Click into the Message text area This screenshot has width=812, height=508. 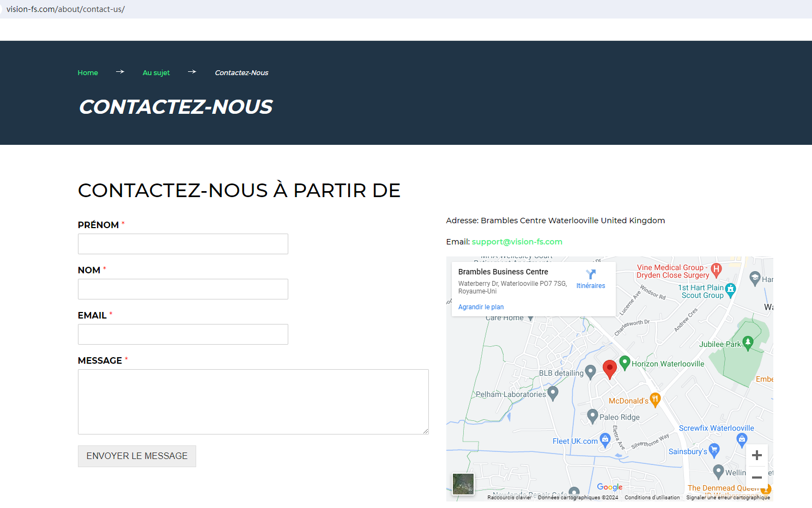(x=253, y=401)
